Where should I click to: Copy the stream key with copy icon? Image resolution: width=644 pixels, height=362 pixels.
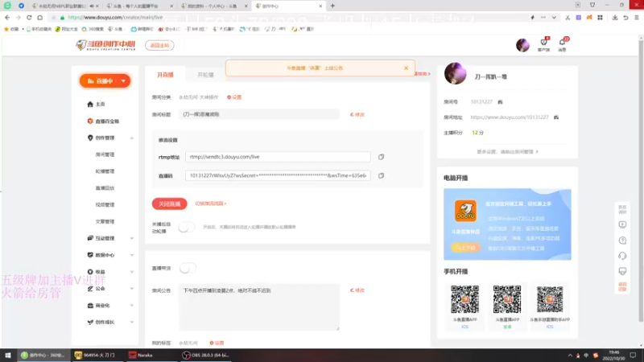coord(381,175)
